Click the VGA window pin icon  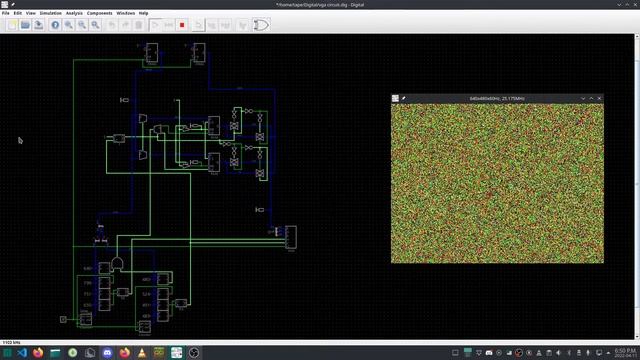404,98
